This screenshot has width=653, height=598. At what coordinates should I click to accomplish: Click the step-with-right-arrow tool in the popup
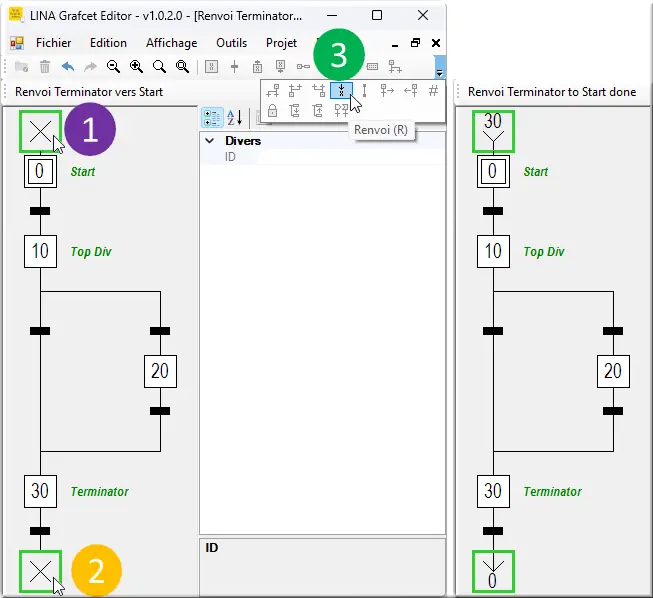click(387, 90)
